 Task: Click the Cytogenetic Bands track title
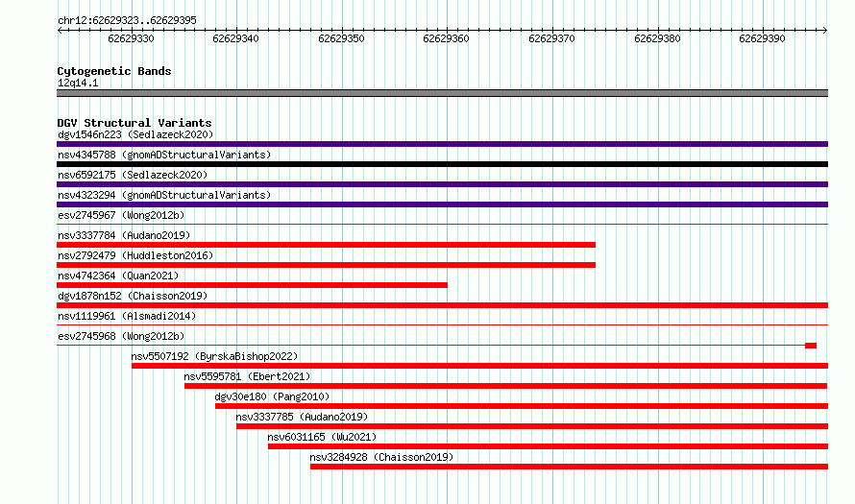click(x=114, y=71)
